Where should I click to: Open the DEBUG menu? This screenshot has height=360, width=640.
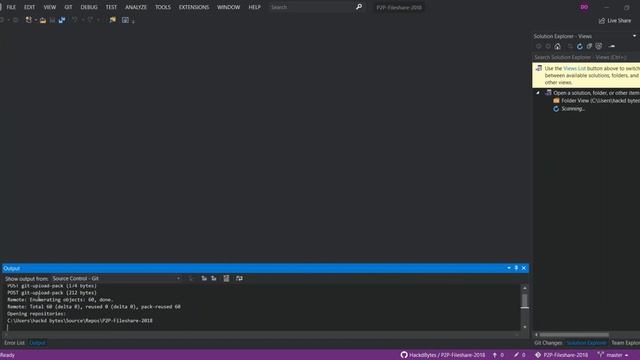pos(89,7)
